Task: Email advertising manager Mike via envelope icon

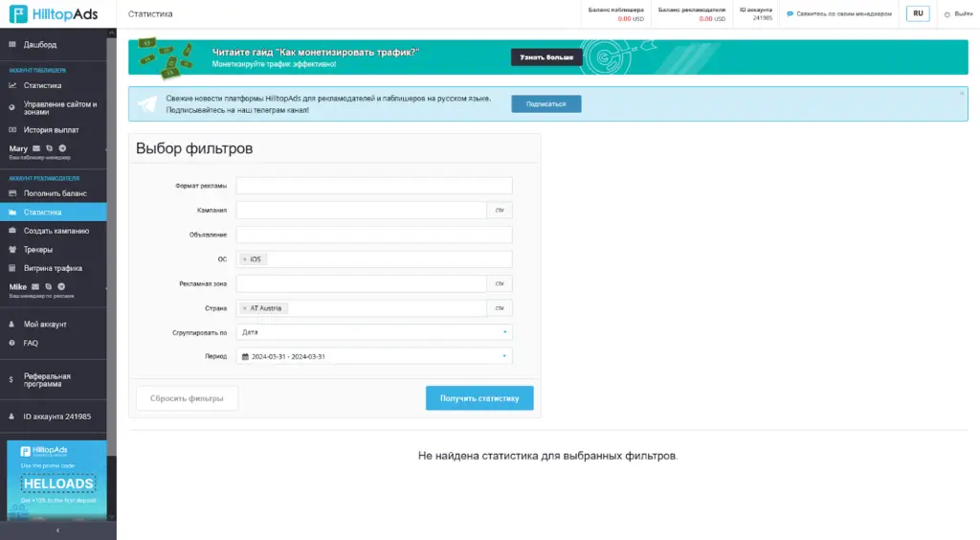Action: coord(35,286)
